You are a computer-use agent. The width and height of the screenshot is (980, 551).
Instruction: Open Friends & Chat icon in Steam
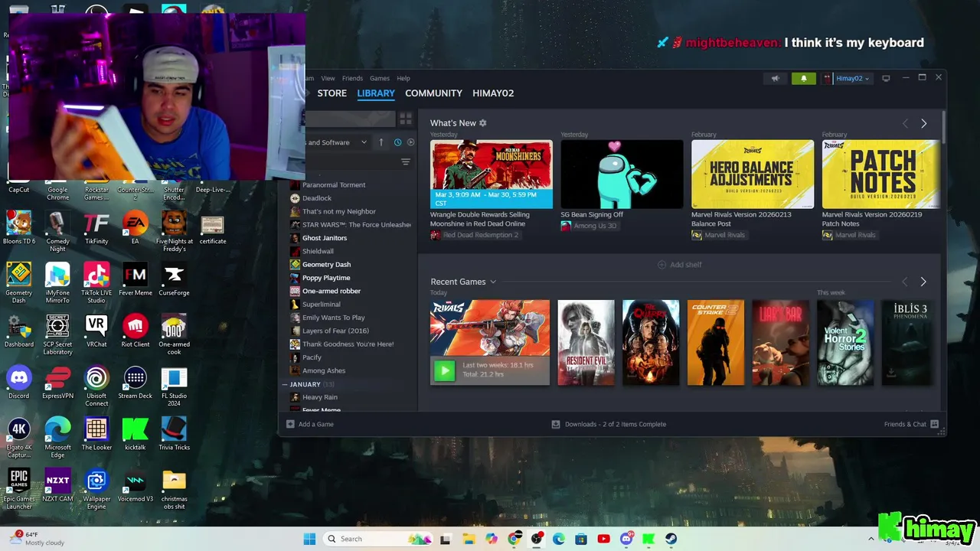[934, 424]
